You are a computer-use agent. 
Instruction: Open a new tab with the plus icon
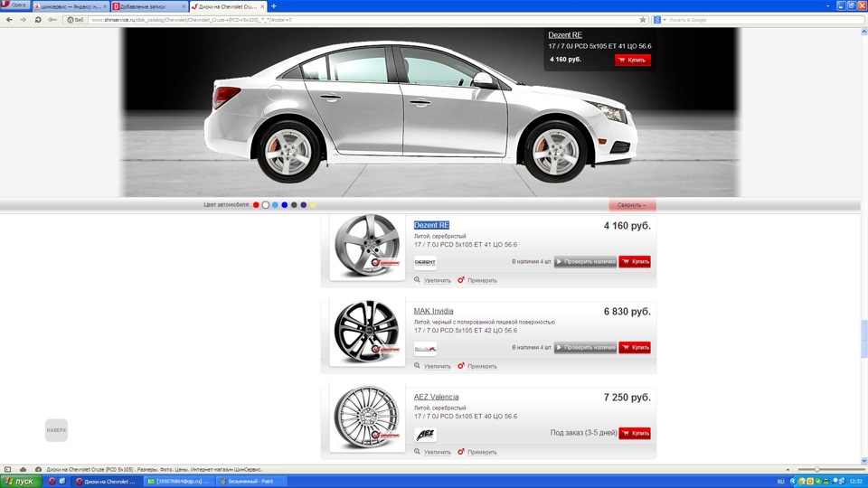pyautogui.click(x=273, y=6)
